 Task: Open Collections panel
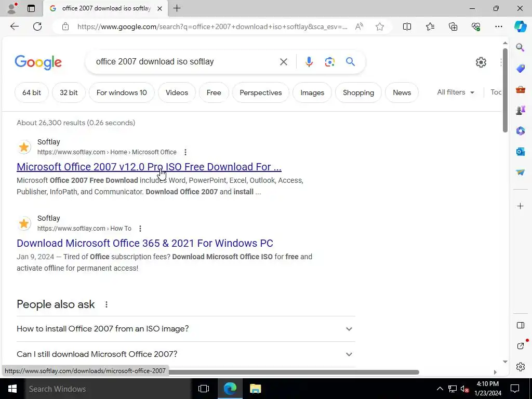[453, 26]
